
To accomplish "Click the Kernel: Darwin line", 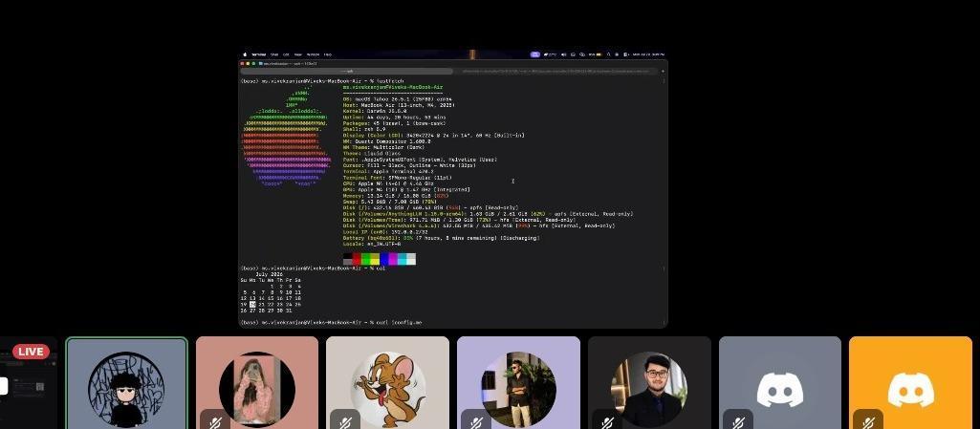I will 375,111.
